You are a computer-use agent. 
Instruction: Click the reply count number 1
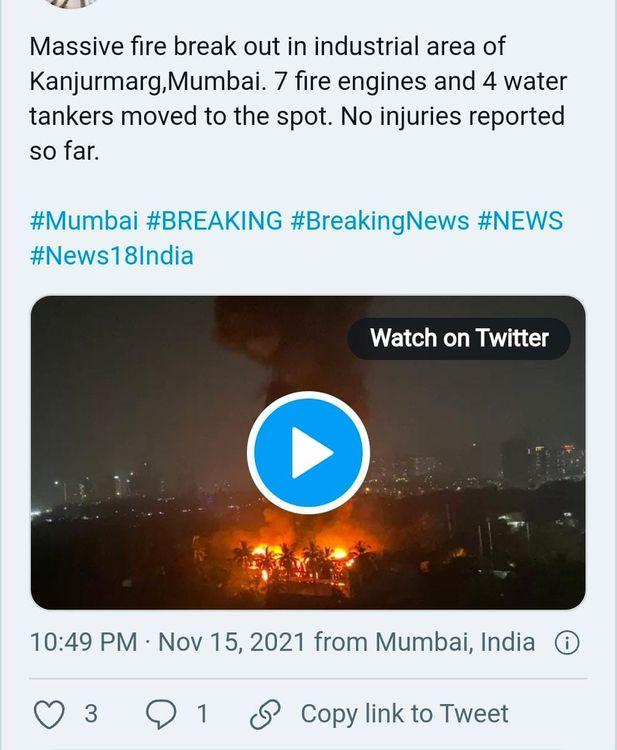[202, 714]
